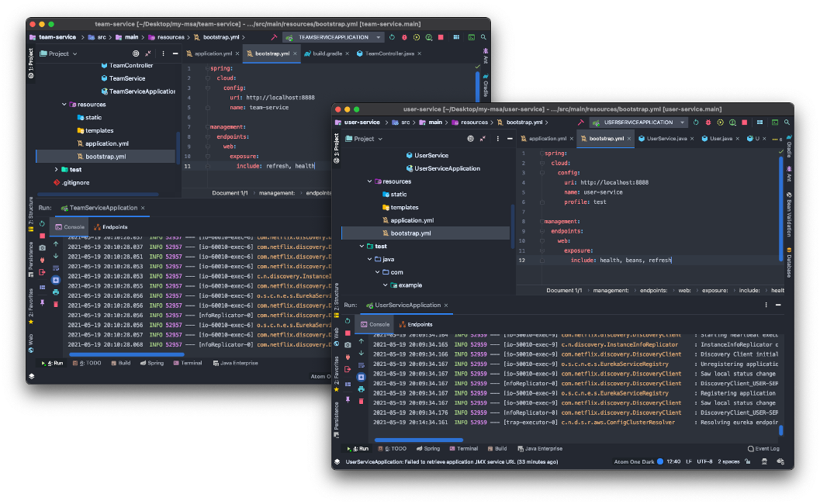This screenshot has height=504, width=820.
Task: Click the horizontal scrollbar in TeamServiceApplication console
Action: pyautogui.click(x=126, y=354)
